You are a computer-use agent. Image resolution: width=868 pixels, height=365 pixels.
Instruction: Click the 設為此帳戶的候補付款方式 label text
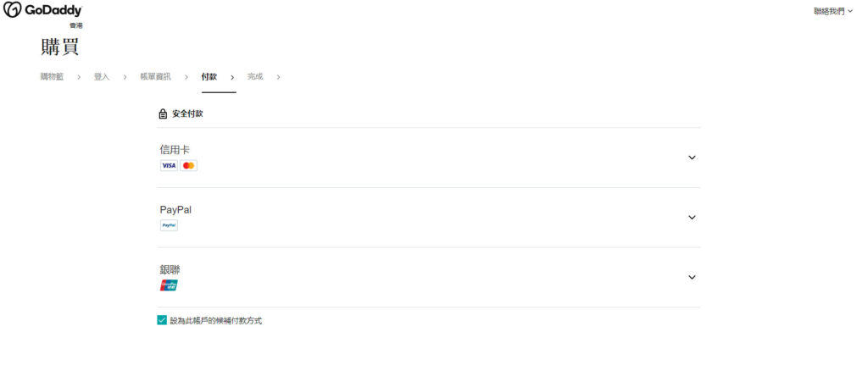[x=216, y=321]
